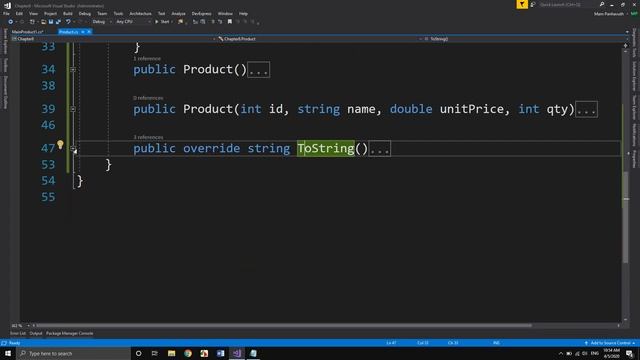640x360 pixels.
Task: Click the Windows 'Type here to search' box
Action: pos(73,353)
